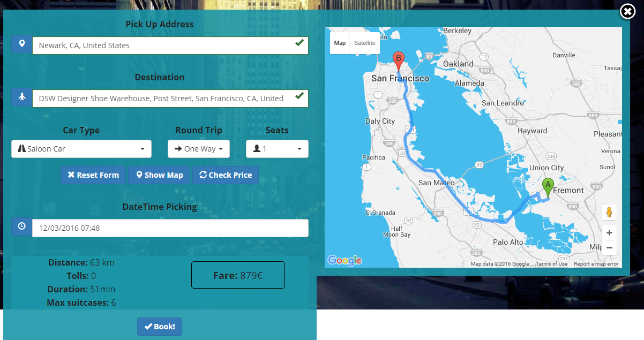644x340 pixels.
Task: Click the San Francisco label on the map
Action: (x=400, y=78)
